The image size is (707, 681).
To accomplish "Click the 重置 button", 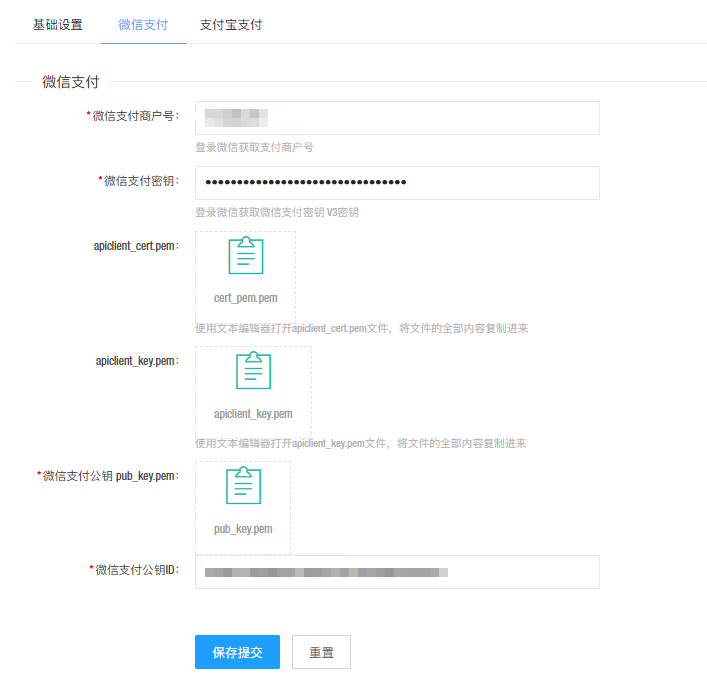I will [321, 652].
